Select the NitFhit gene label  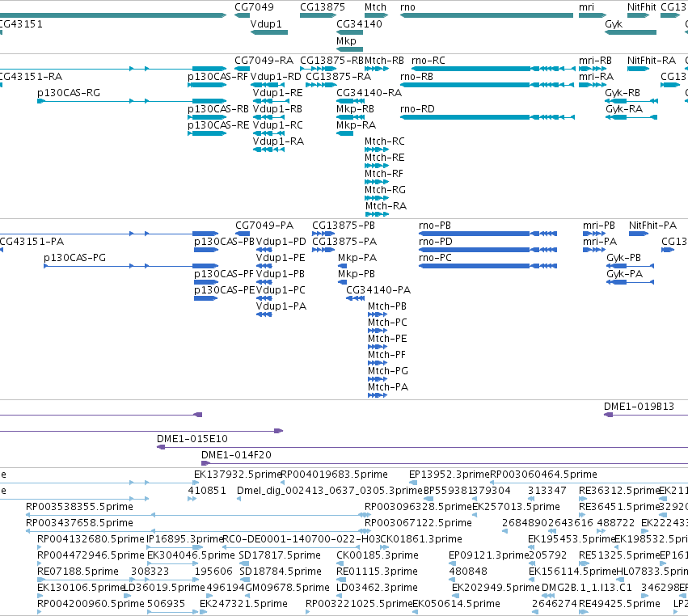coord(641,7)
